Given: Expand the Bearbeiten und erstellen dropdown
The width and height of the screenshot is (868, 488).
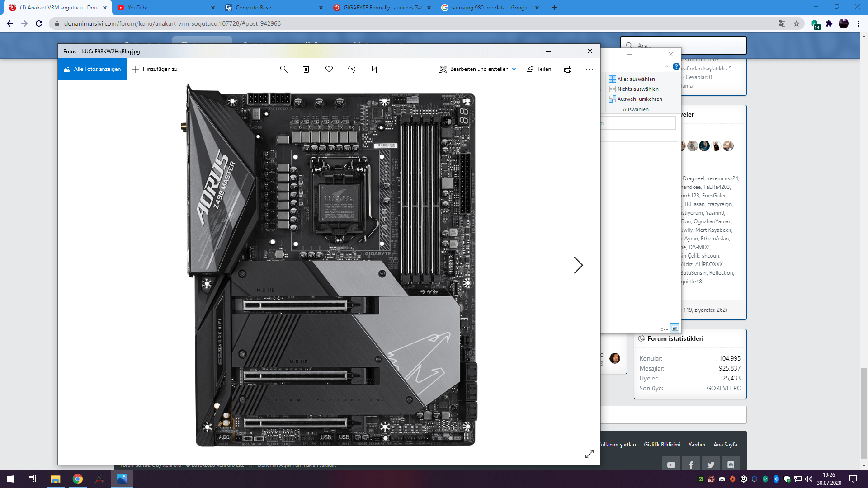Looking at the screenshot, I should click(514, 69).
